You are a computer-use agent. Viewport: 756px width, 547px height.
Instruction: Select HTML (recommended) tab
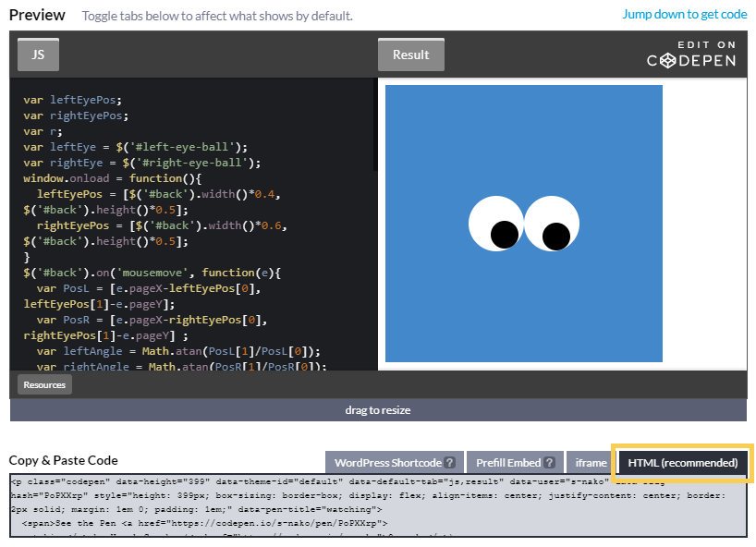pyautogui.click(x=683, y=463)
